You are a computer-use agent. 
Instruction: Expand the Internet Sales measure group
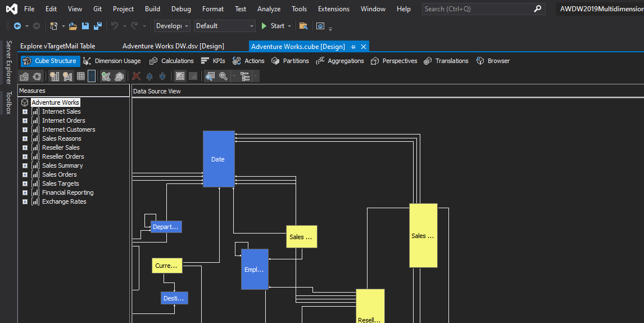tap(25, 111)
